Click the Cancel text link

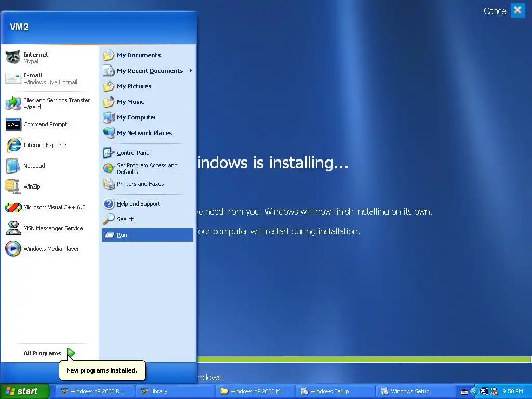[x=495, y=11]
